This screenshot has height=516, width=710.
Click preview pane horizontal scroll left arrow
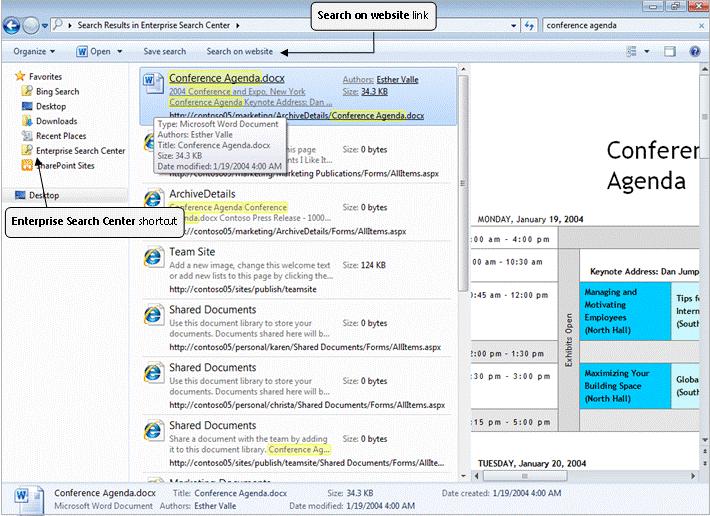click(x=476, y=476)
